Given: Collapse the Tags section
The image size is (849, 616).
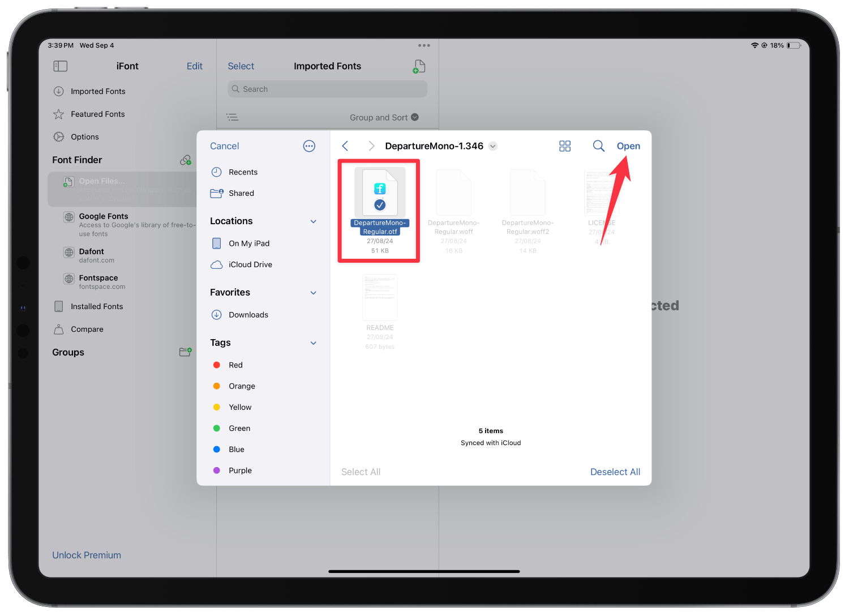Looking at the screenshot, I should tap(314, 343).
